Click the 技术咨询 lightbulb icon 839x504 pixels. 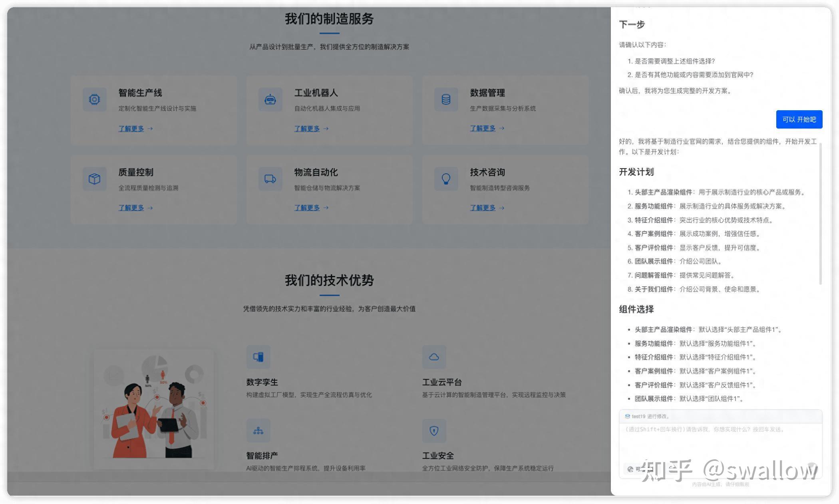(446, 179)
